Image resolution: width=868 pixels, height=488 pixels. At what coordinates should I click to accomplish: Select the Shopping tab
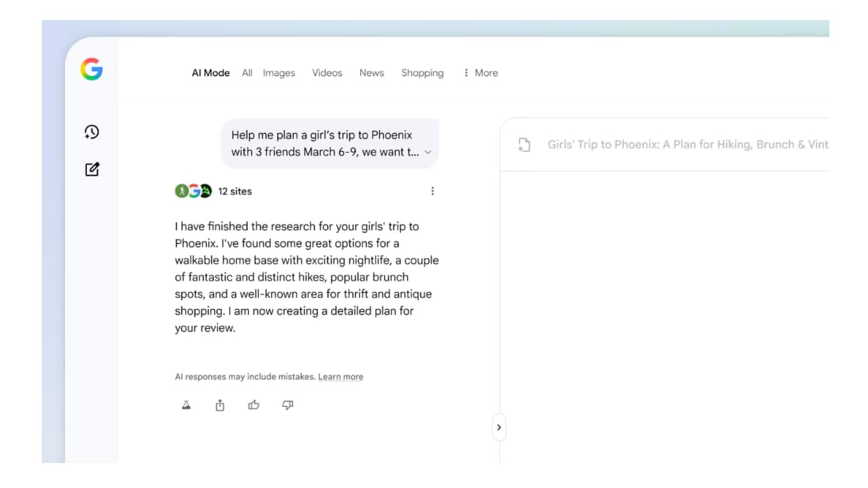click(422, 73)
